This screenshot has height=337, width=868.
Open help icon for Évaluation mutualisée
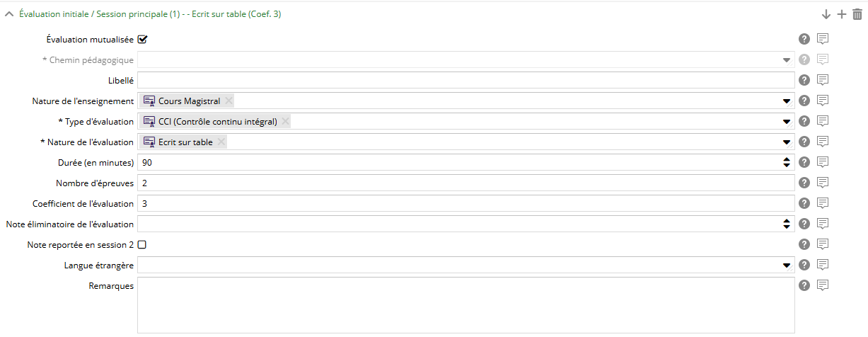tap(804, 40)
